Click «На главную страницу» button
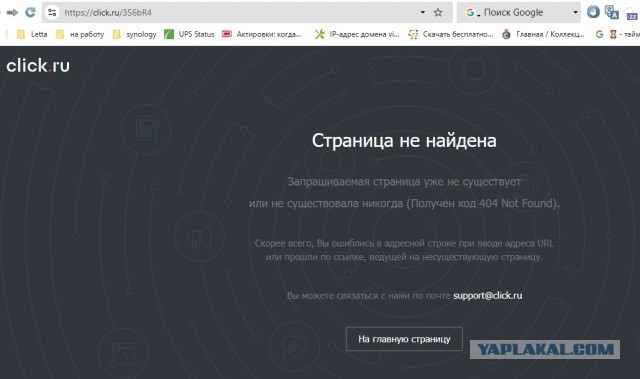 point(404,339)
